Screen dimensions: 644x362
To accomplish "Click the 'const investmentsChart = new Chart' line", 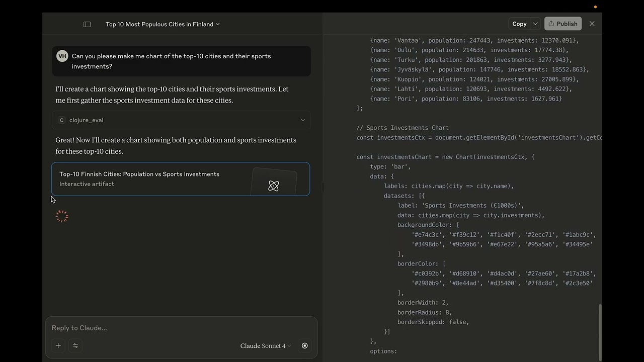I will coord(445,157).
